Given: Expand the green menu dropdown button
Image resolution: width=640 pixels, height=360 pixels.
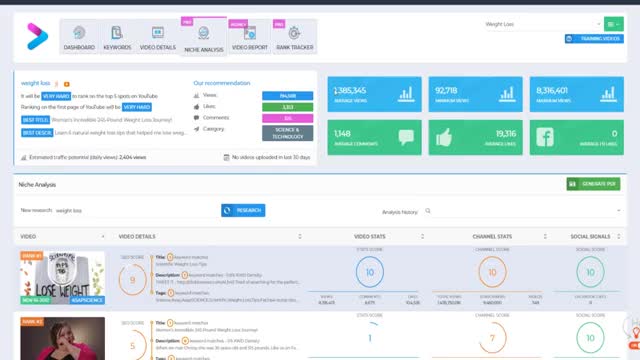Looking at the screenshot, I should (x=613, y=24).
